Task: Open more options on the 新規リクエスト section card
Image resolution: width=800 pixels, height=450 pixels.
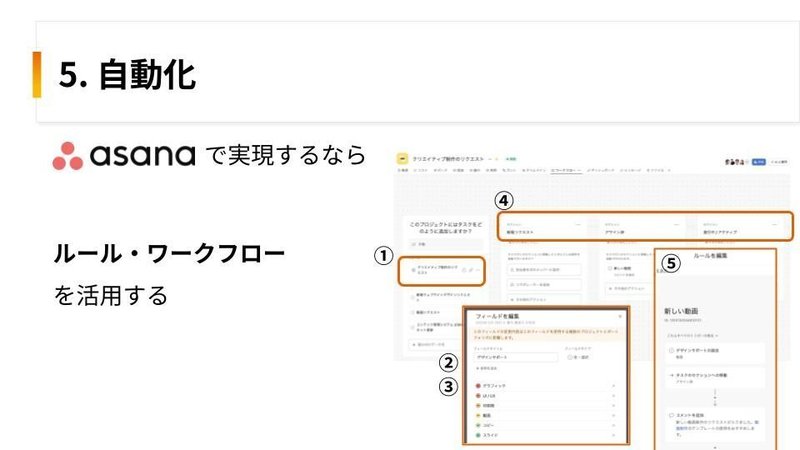Action: [x=578, y=224]
